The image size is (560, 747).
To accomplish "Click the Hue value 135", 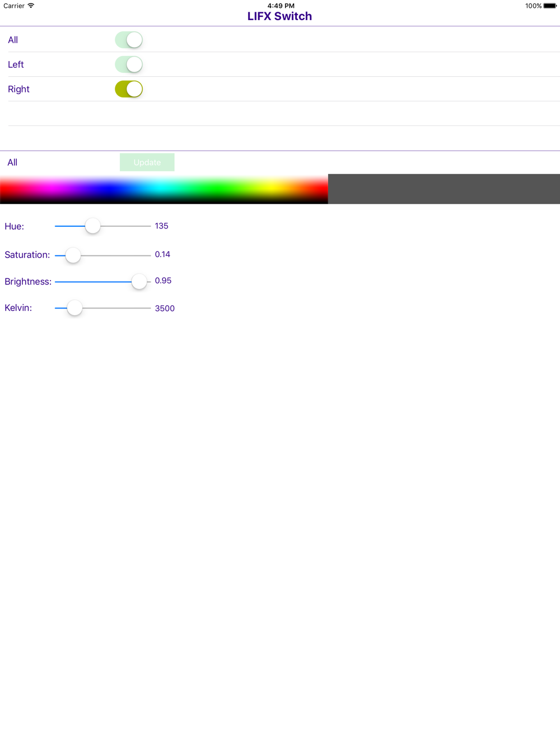I will coord(162,226).
